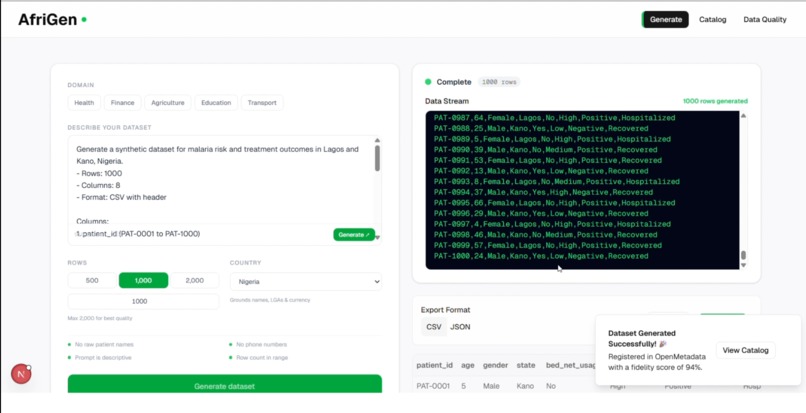
Task: Click the gender column header
Action: pyautogui.click(x=496, y=365)
